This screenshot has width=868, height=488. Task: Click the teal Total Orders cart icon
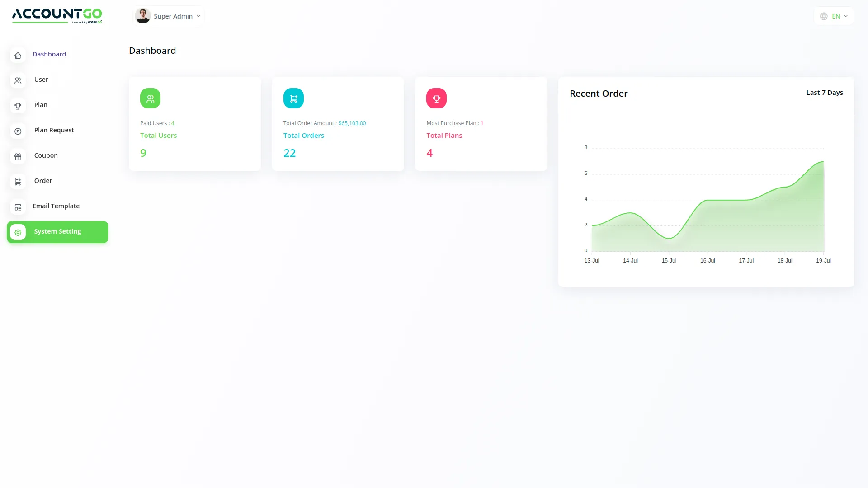(x=293, y=99)
